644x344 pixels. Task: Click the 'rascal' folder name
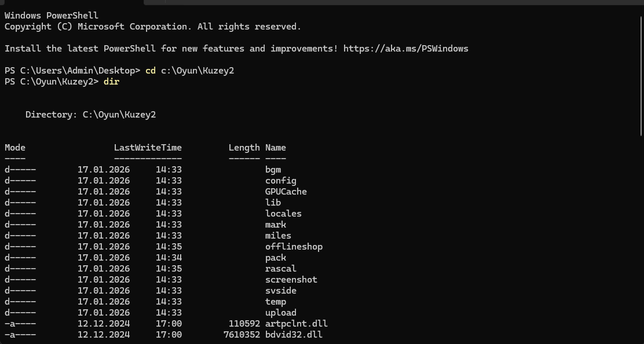click(x=281, y=269)
